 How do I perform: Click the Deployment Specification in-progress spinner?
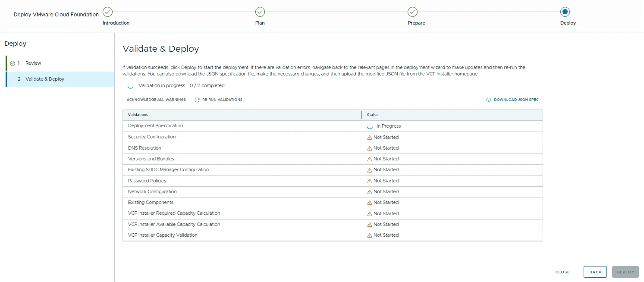370,126
